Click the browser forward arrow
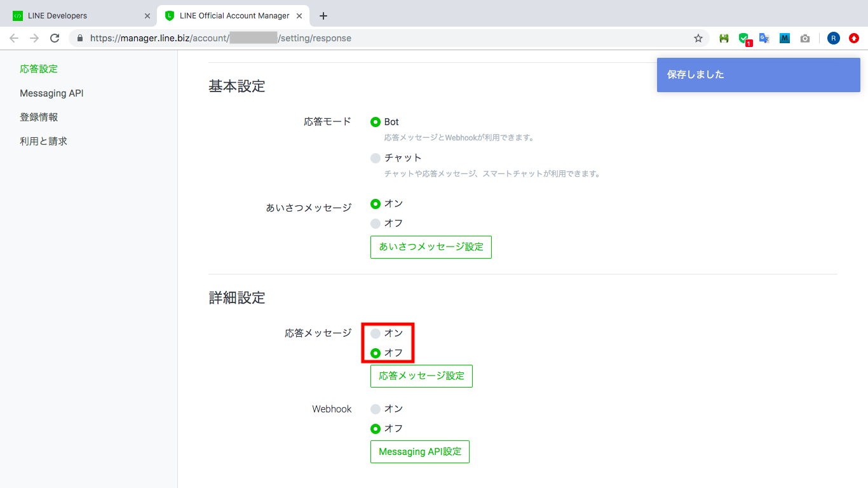This screenshot has height=488, width=868. coord(34,38)
